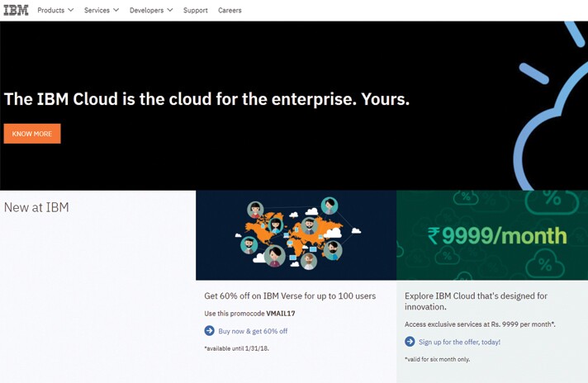Open the IBM Verse world map banner image

(x=296, y=235)
